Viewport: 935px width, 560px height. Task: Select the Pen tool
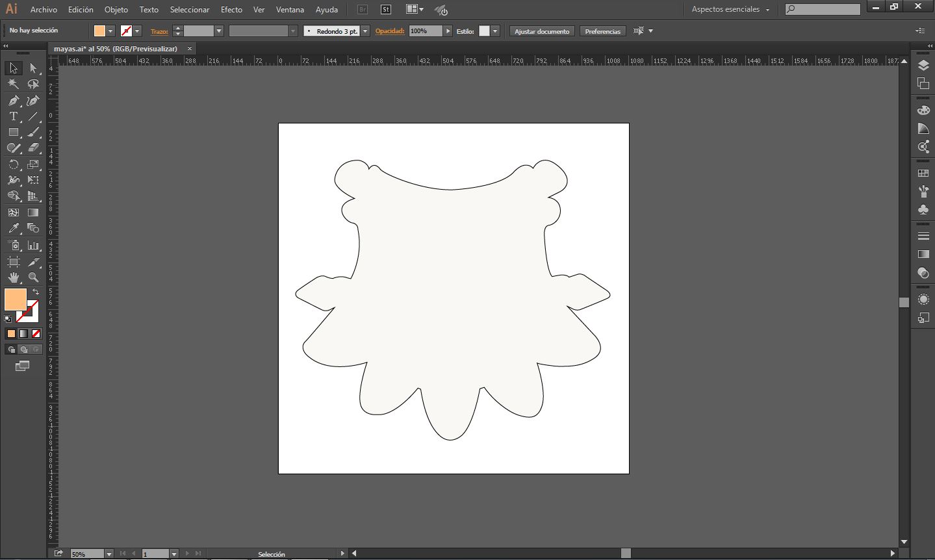click(13, 101)
